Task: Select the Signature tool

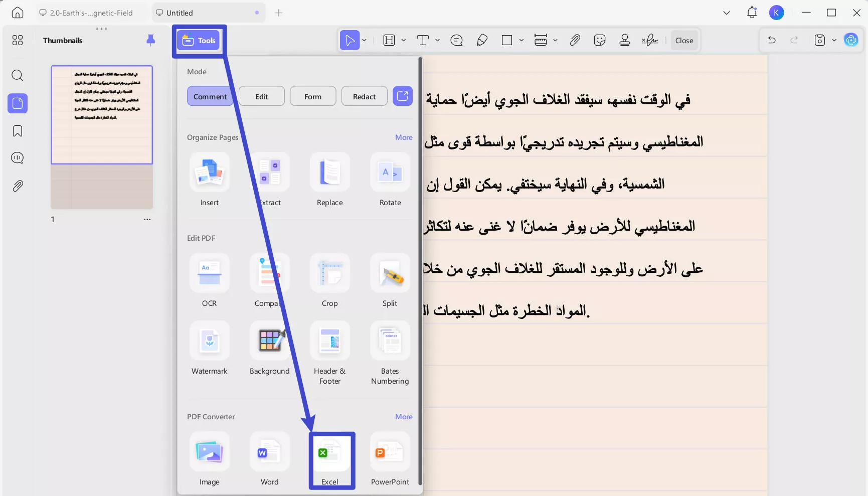Action: coord(650,40)
